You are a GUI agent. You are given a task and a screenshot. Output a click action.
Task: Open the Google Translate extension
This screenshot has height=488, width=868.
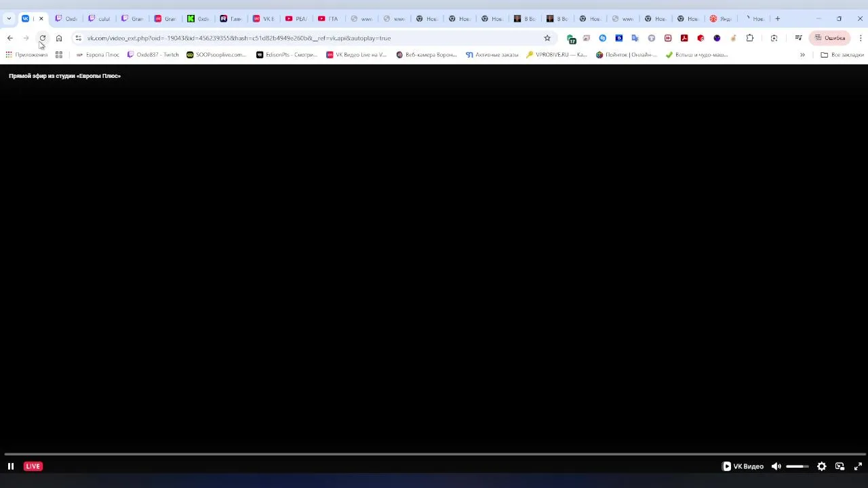point(635,38)
